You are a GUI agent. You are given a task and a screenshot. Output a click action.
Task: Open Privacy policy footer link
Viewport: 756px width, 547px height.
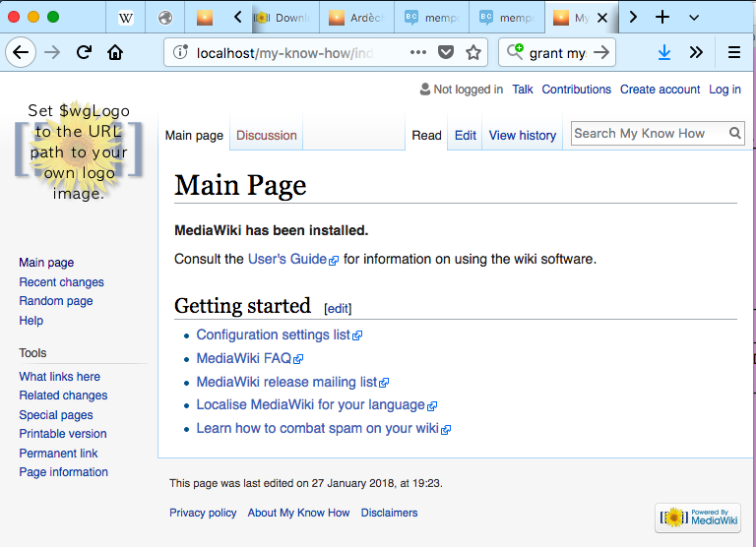[203, 513]
